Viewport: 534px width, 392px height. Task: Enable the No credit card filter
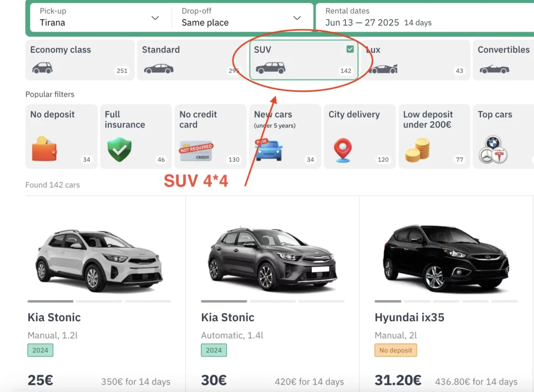click(x=211, y=137)
